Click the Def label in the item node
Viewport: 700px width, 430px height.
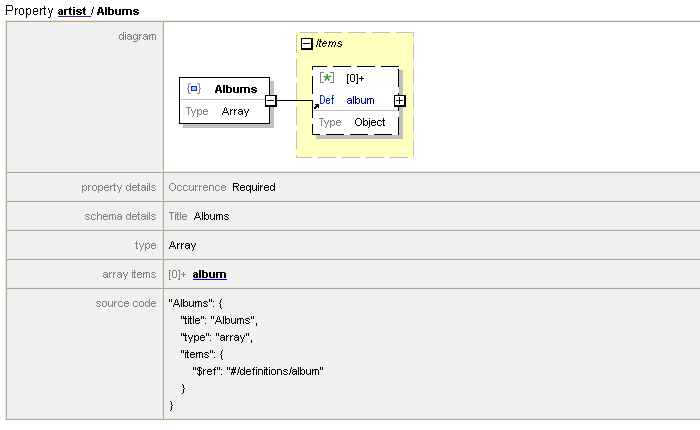327,100
